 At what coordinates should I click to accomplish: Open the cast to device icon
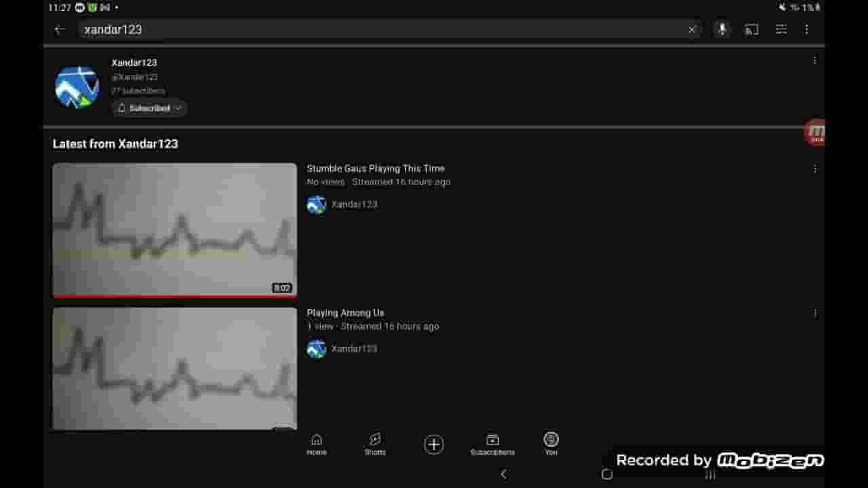(x=751, y=30)
